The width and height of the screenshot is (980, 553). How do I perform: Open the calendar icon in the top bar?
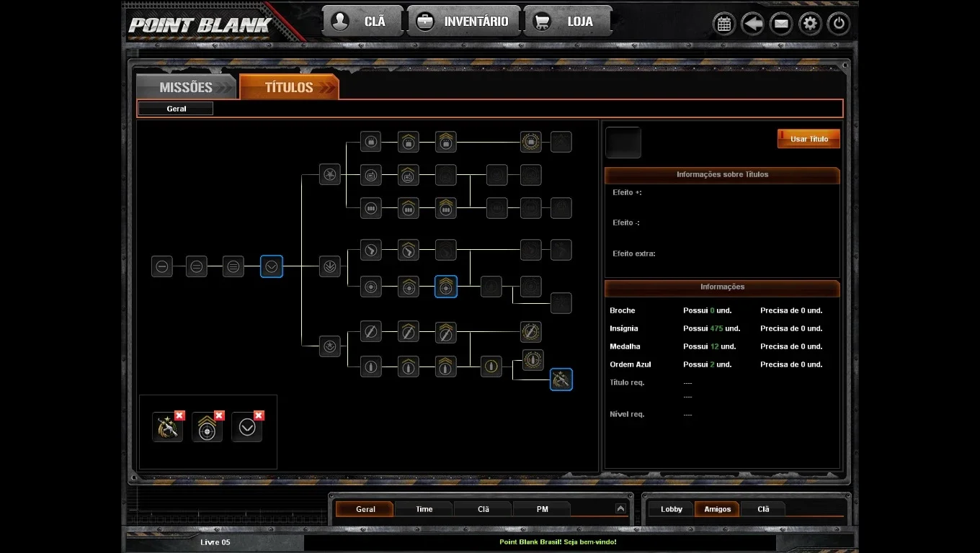724,24
